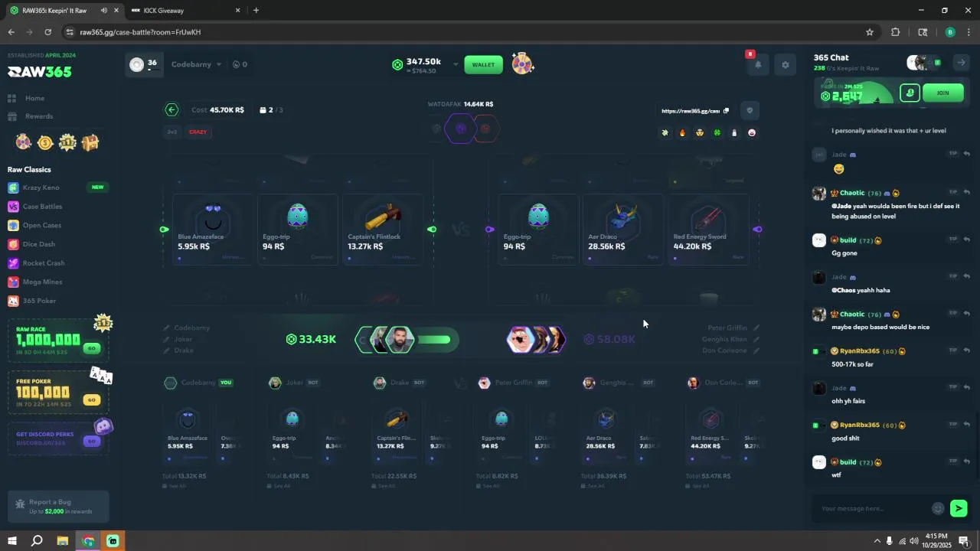Send the four-leaf clover reaction
The height and width of the screenshot is (551, 980).
point(717,133)
